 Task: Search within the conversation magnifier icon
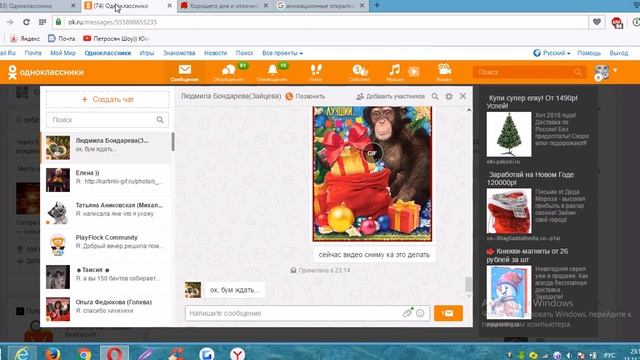click(x=435, y=96)
